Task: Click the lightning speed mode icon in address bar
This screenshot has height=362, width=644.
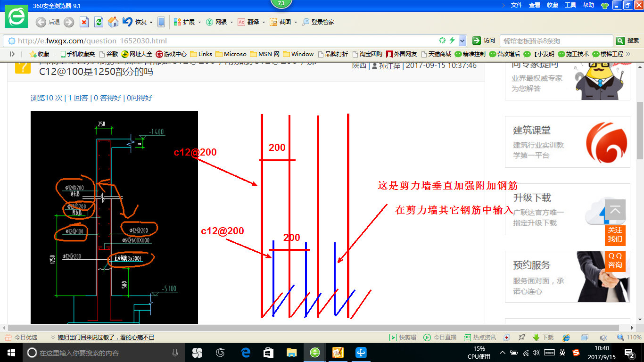Action: pyautogui.click(x=452, y=41)
